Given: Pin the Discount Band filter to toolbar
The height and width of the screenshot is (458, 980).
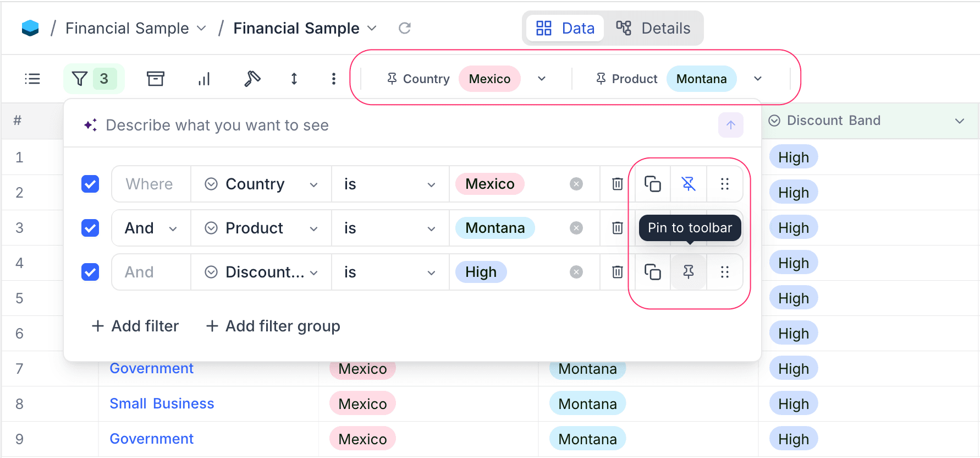Looking at the screenshot, I should click(688, 272).
